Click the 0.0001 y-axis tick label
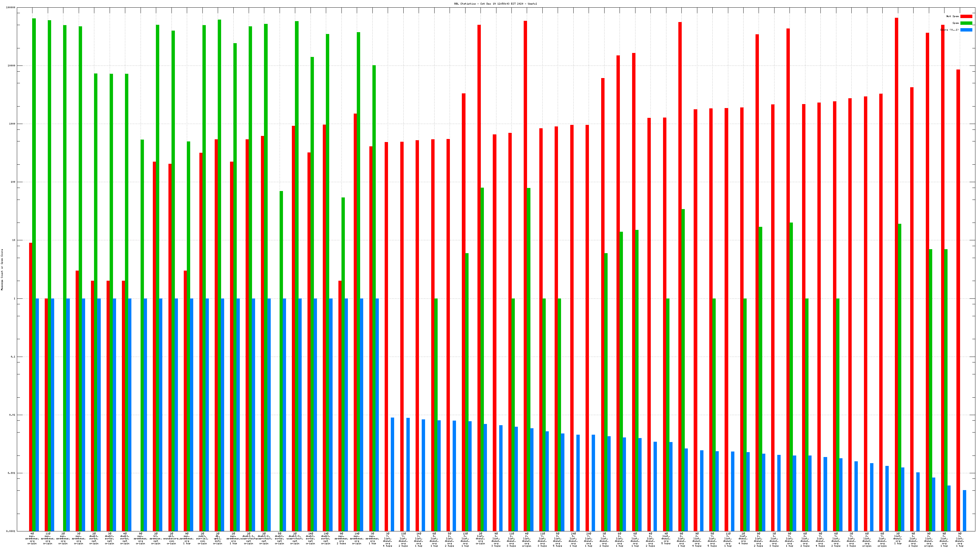This screenshot has width=980, height=551. click(11, 531)
